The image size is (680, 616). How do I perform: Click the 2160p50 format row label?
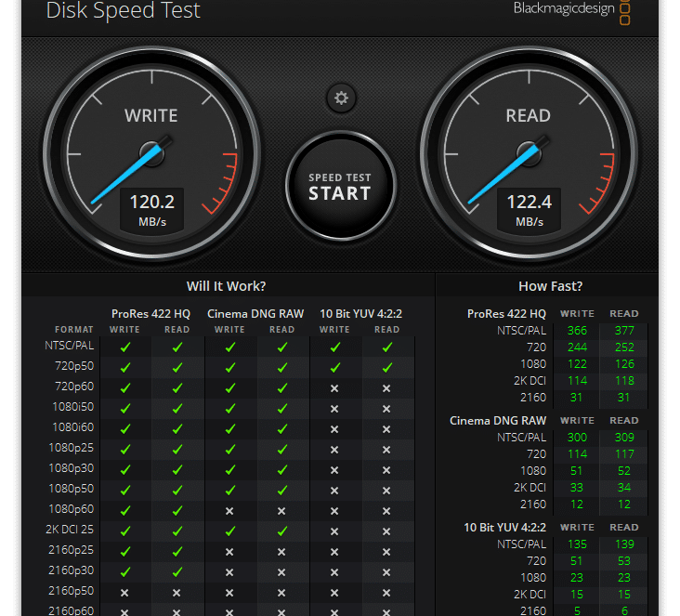pos(71,590)
